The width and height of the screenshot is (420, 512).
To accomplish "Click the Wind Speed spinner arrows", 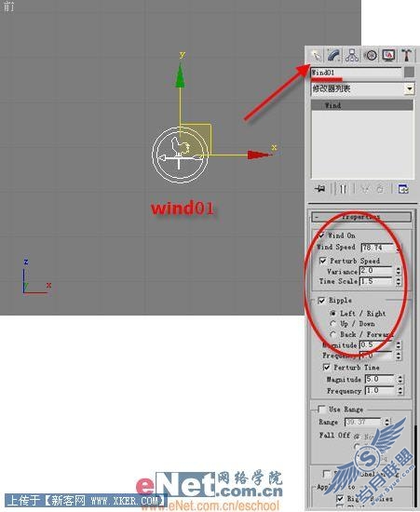I will point(400,248).
